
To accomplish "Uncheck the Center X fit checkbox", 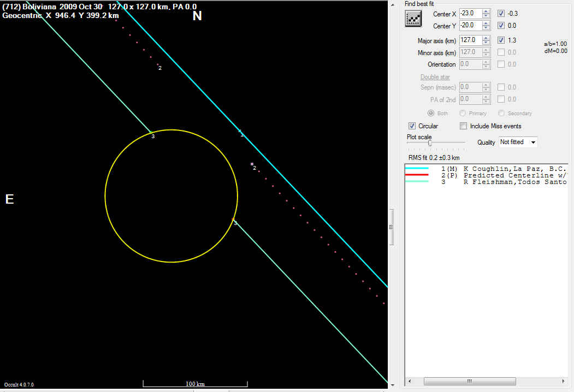I will click(x=501, y=14).
